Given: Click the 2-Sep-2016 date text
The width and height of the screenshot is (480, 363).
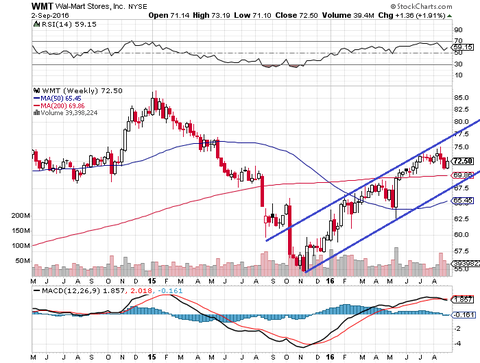Looking at the screenshot, I should (50, 16).
